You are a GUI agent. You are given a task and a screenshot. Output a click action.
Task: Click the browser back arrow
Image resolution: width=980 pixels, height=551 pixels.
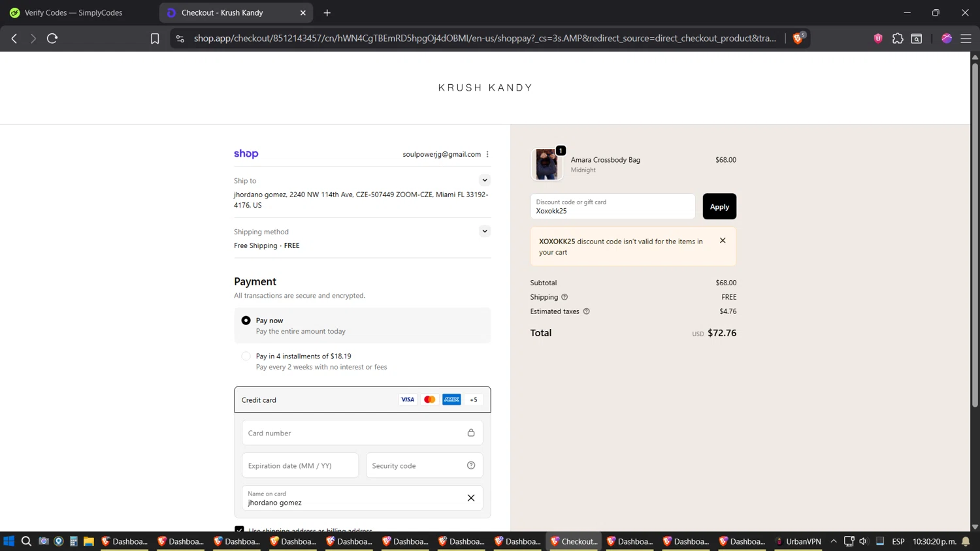(14, 39)
